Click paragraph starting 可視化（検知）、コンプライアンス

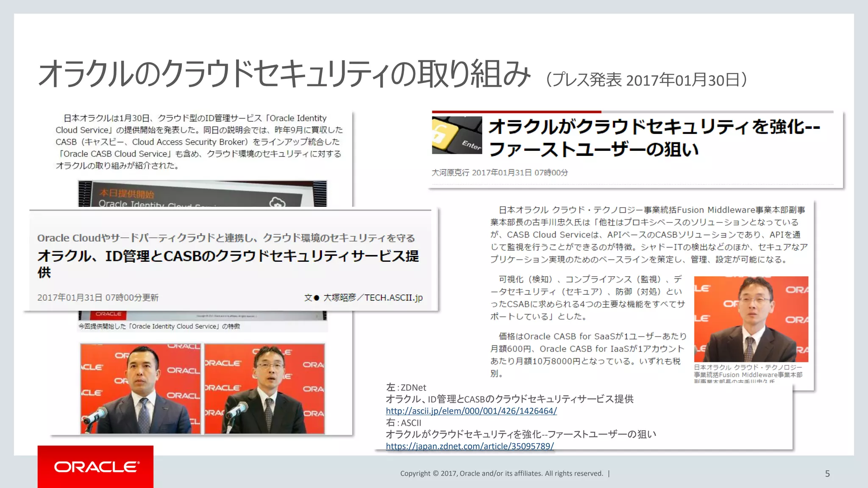(x=587, y=298)
